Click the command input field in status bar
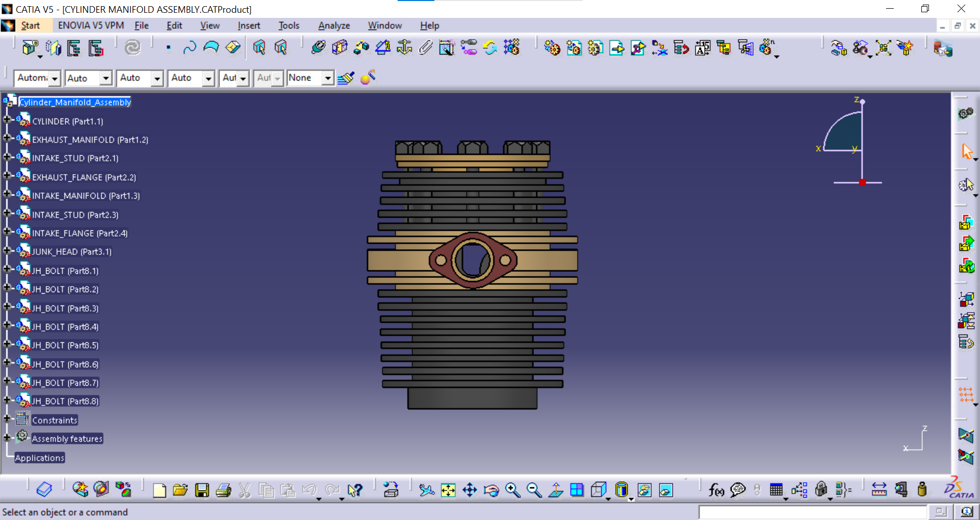 pyautogui.click(x=812, y=512)
